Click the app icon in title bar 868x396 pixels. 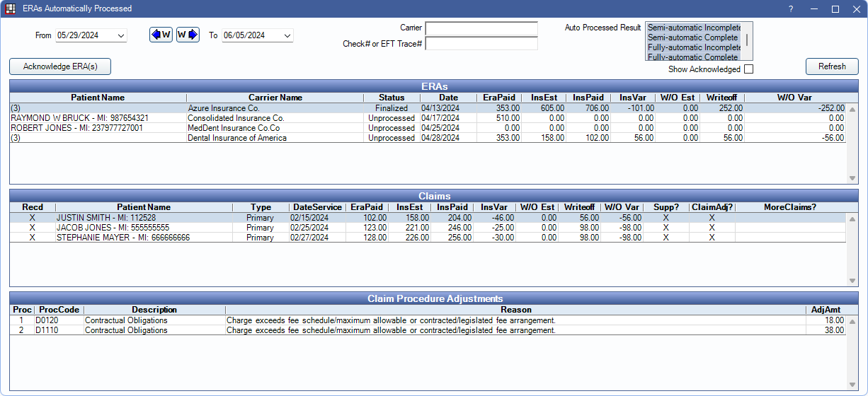click(11, 8)
